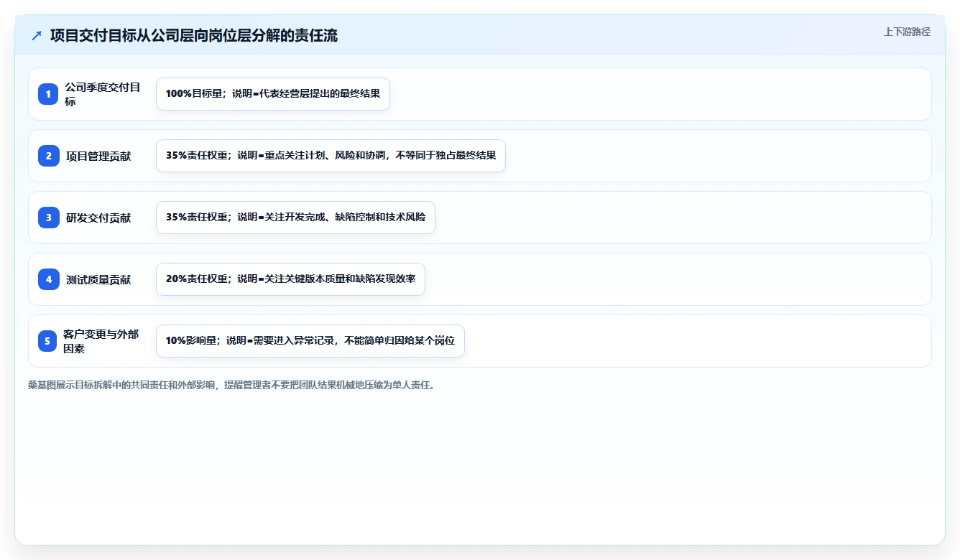960x560 pixels.
Task: Click the number 4 step badge
Action: [49, 279]
